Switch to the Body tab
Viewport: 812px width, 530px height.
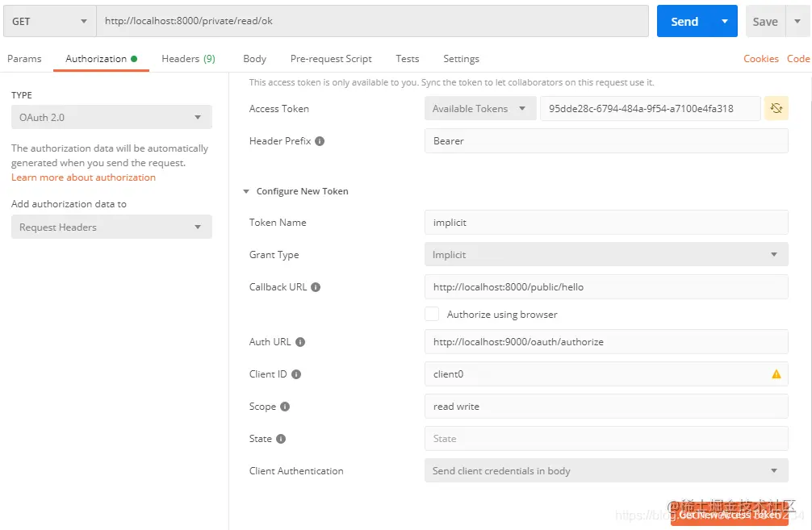(255, 59)
